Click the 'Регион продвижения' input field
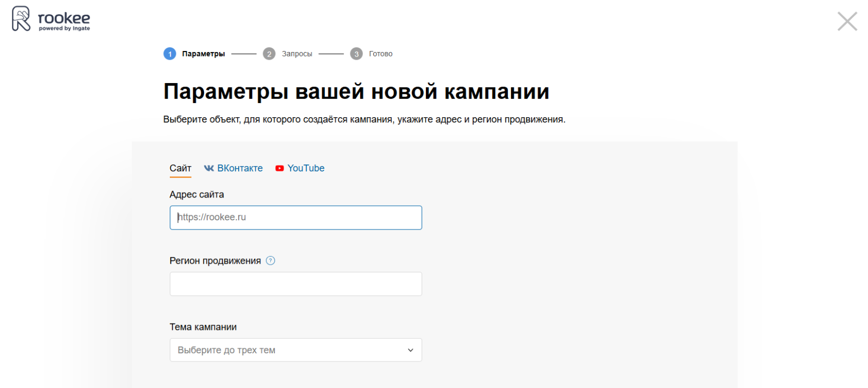868x388 pixels. pyautogui.click(x=296, y=284)
